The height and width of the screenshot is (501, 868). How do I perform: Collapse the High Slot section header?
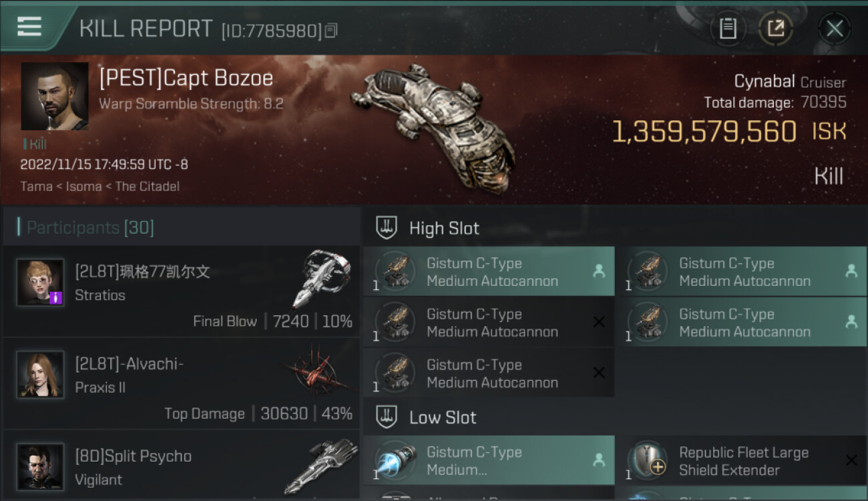[x=614, y=228]
